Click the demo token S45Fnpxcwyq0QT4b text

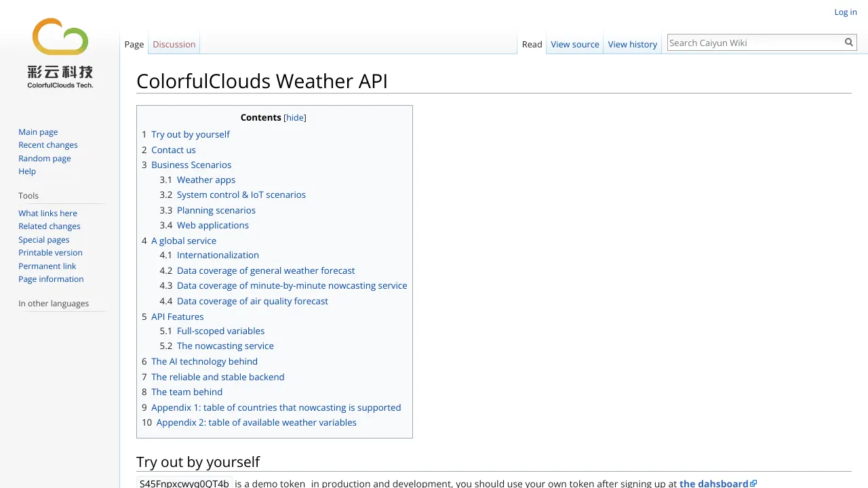[x=184, y=483]
